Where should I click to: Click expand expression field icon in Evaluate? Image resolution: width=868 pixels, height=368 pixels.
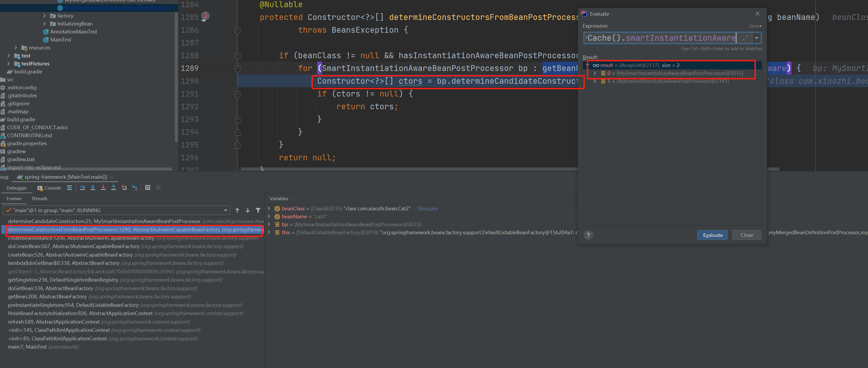coord(745,38)
